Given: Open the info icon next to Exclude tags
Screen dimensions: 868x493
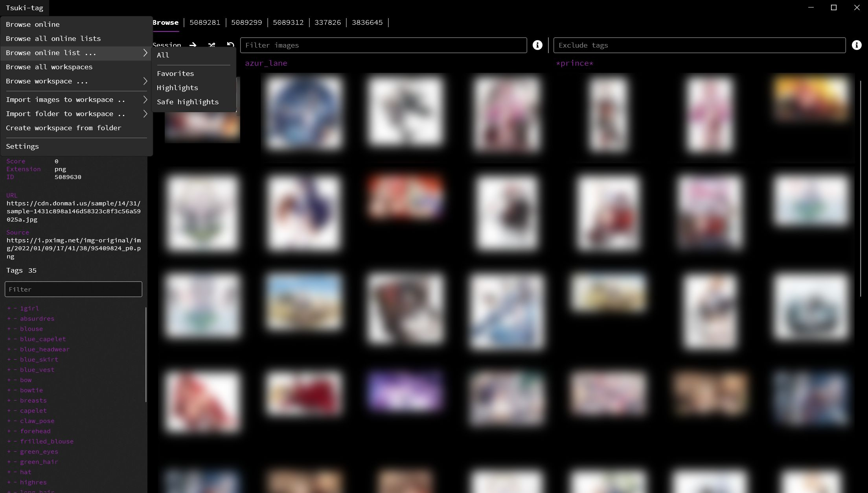Looking at the screenshot, I should (857, 45).
